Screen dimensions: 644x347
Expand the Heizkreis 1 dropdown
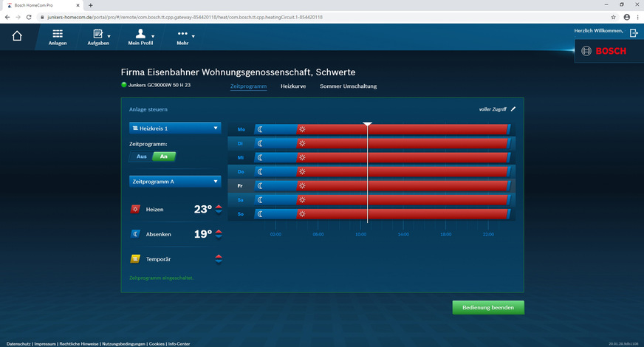click(174, 128)
